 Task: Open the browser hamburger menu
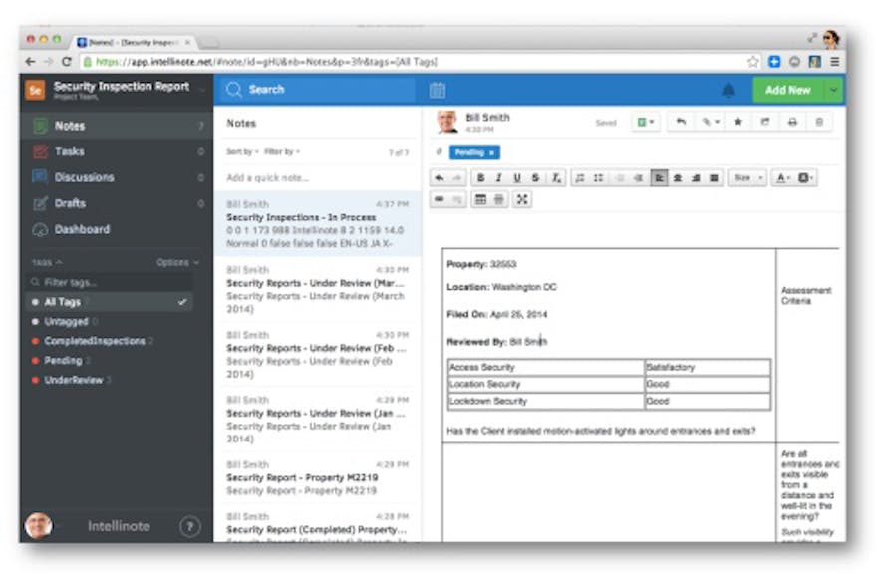(x=835, y=62)
